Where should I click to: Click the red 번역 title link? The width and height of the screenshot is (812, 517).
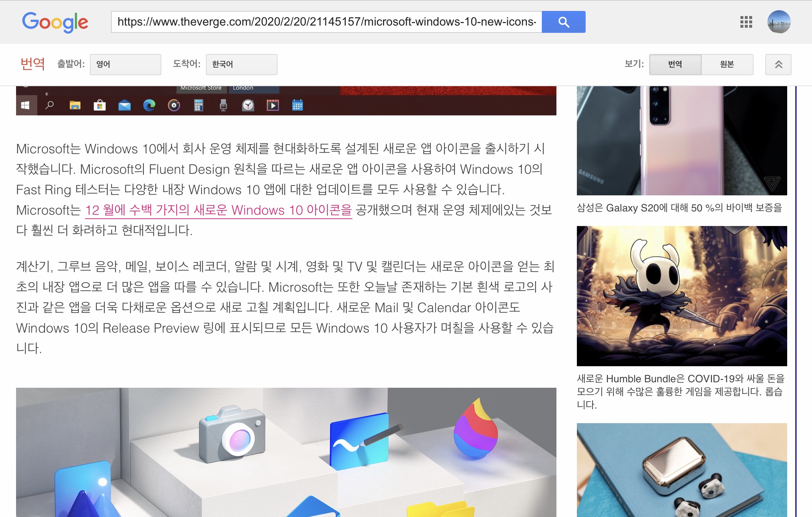(x=33, y=64)
